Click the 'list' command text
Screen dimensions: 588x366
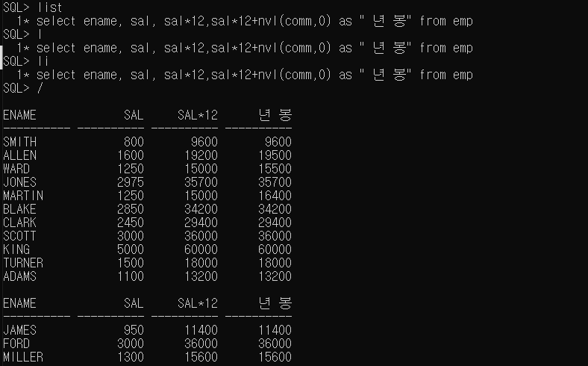click(x=49, y=7)
